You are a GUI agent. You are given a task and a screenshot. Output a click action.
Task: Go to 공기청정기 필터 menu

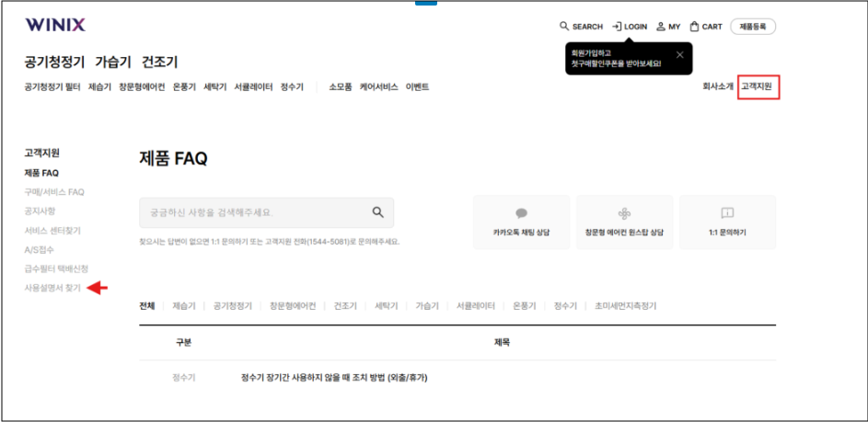(52, 86)
